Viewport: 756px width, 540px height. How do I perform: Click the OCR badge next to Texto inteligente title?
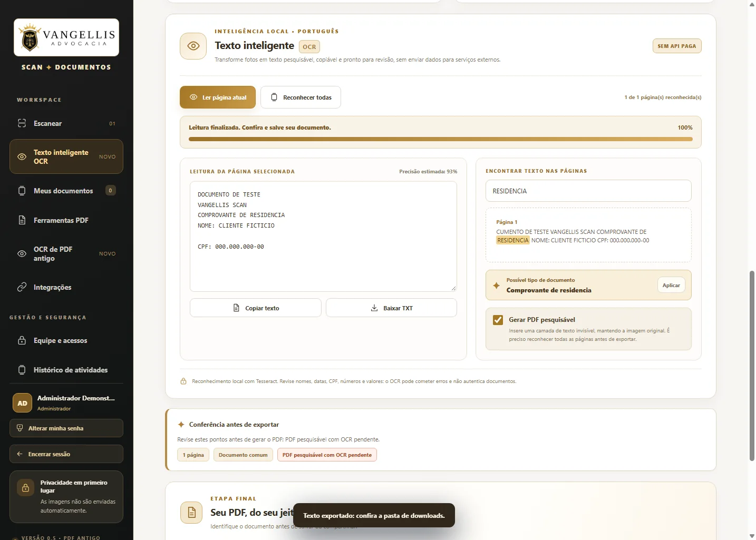tap(309, 47)
